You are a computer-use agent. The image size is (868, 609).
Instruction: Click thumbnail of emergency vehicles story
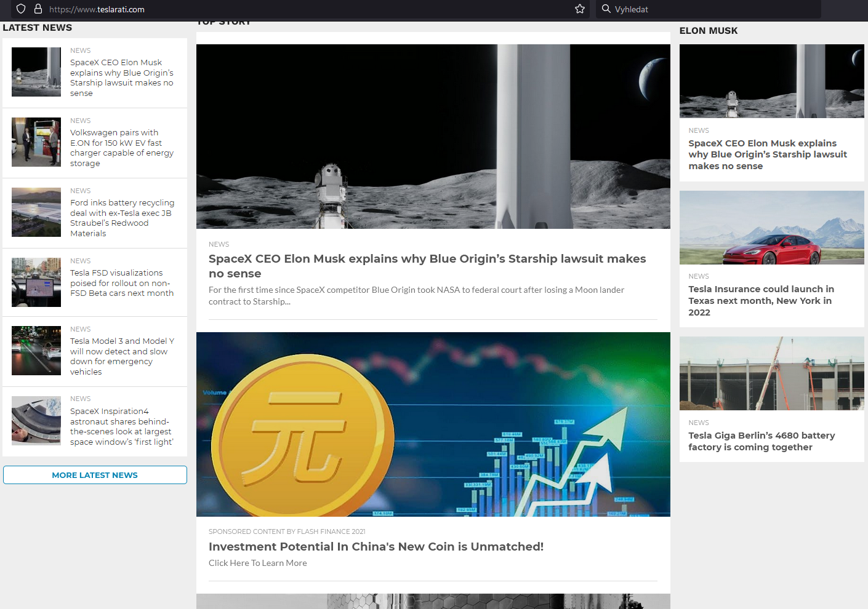pyautogui.click(x=36, y=351)
